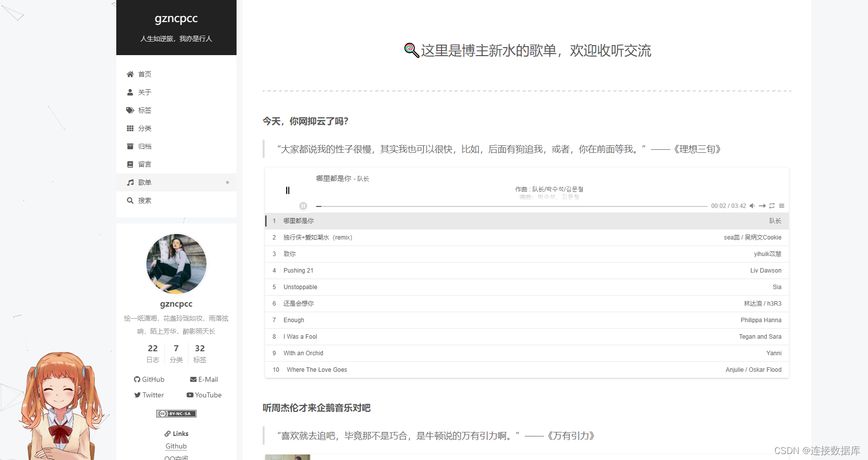Open the 分类 categories page
Image resolution: width=868 pixels, height=460 pixels.
(x=144, y=128)
